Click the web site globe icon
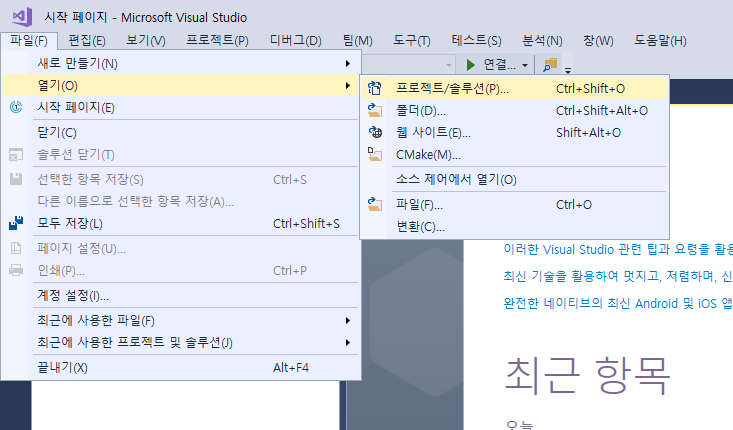The width and height of the screenshot is (733, 430). [x=375, y=132]
